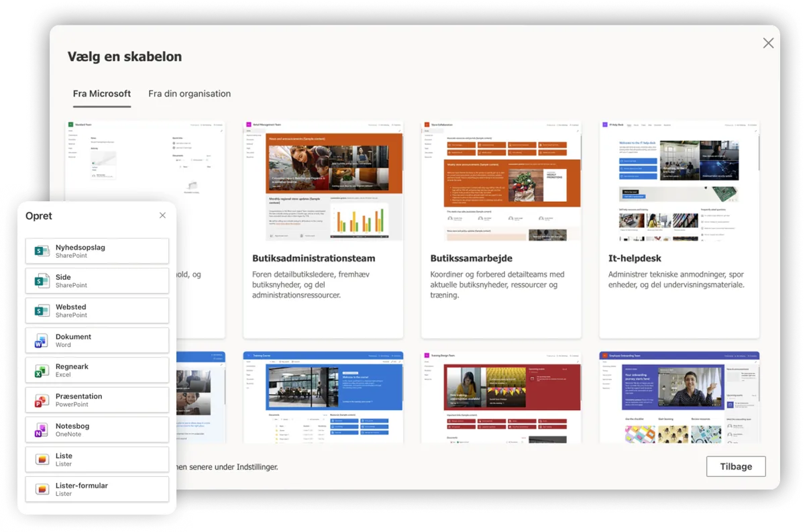805x532 pixels.
Task: Click the description starting with Koordiner og forbered
Action: tap(497, 284)
